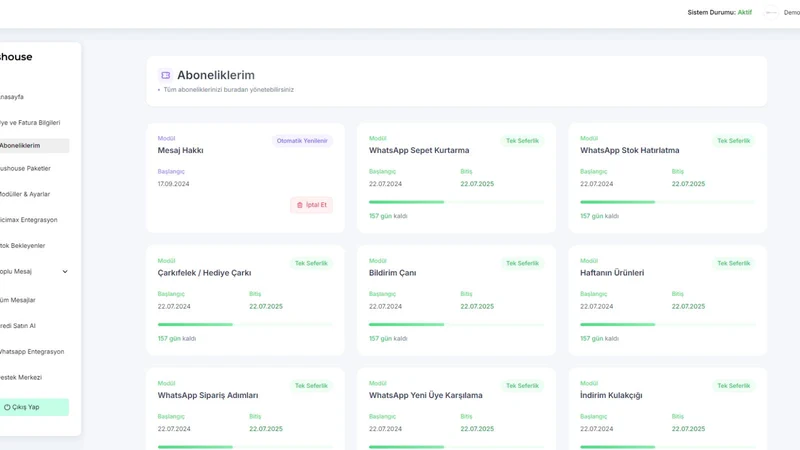Image resolution: width=800 pixels, height=450 pixels.
Task: Click the WhatsApp Stok Hatırlatma title
Action: pyautogui.click(x=630, y=151)
